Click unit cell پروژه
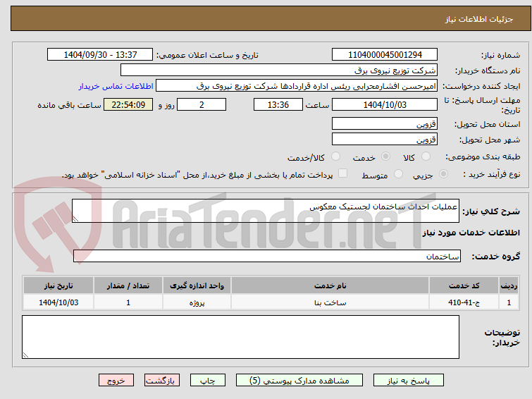This screenshot has height=399, width=532. tap(197, 302)
